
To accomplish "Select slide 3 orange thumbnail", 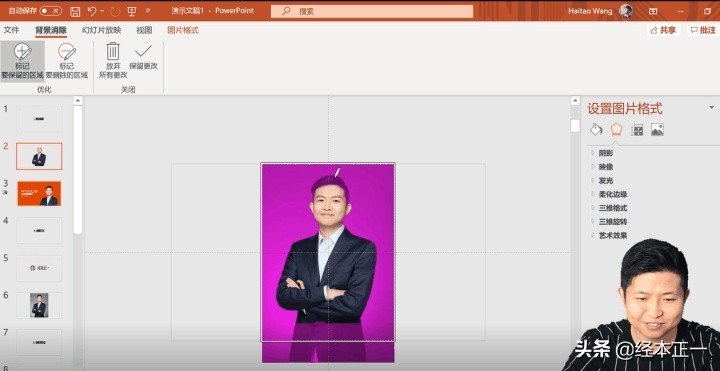I will (39, 193).
